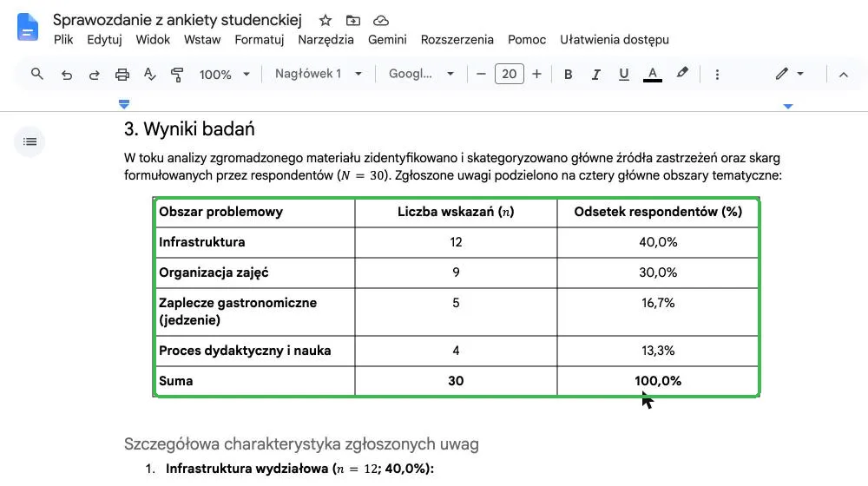Click the Obszar problemowy header cell

tap(255, 212)
